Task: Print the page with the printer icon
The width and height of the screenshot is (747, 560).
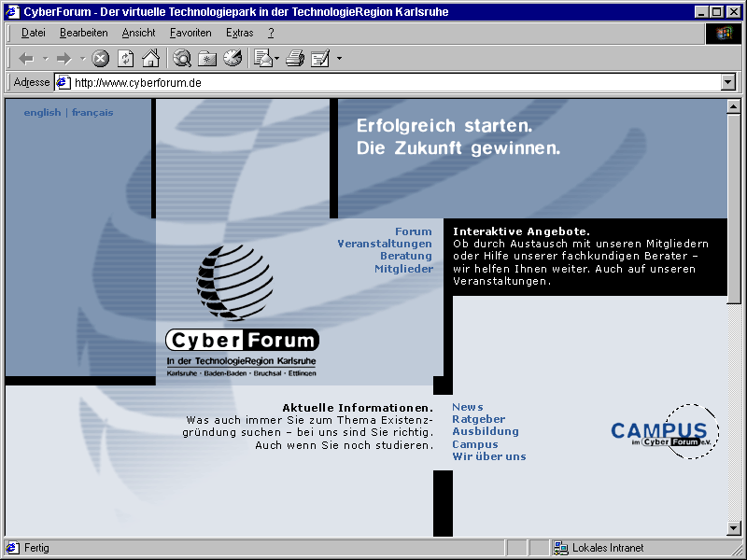Action: coord(295,58)
